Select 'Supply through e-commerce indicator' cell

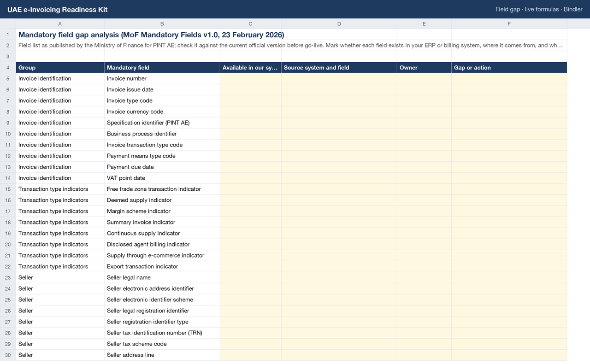[x=162, y=255]
